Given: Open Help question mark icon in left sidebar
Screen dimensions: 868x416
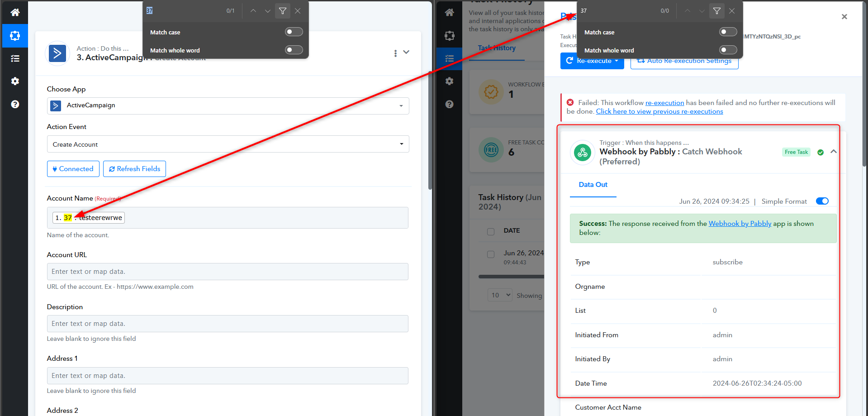Looking at the screenshot, I should pyautogui.click(x=15, y=104).
